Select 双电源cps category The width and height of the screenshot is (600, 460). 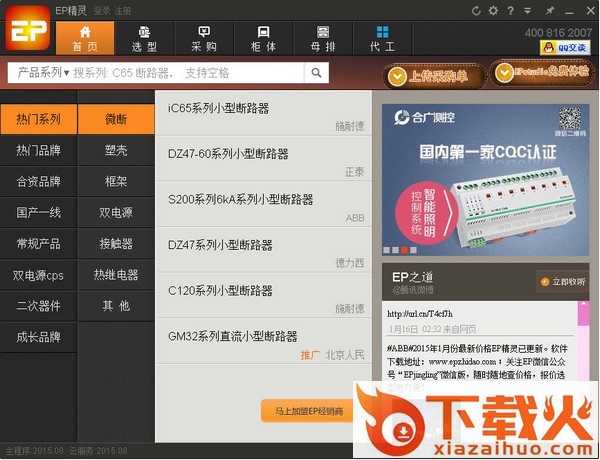pos(38,275)
